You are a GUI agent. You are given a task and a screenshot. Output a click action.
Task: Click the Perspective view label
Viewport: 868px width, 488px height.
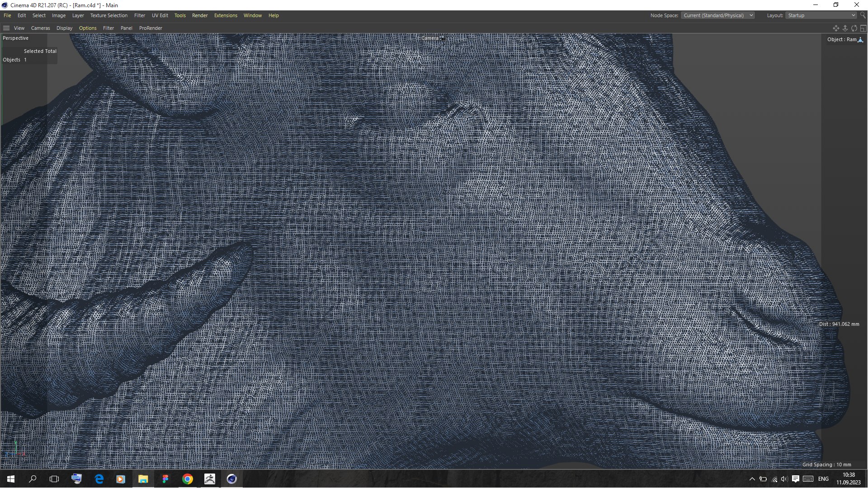click(x=15, y=38)
